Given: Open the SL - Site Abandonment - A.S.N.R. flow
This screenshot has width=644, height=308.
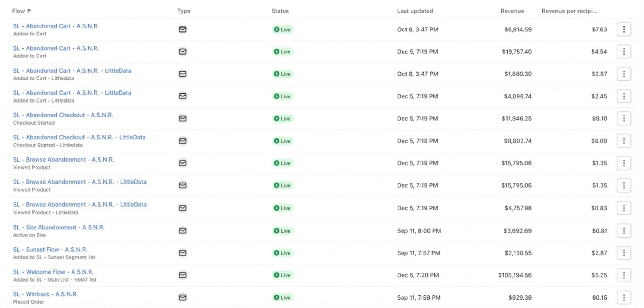Looking at the screenshot, I should pos(59,227).
